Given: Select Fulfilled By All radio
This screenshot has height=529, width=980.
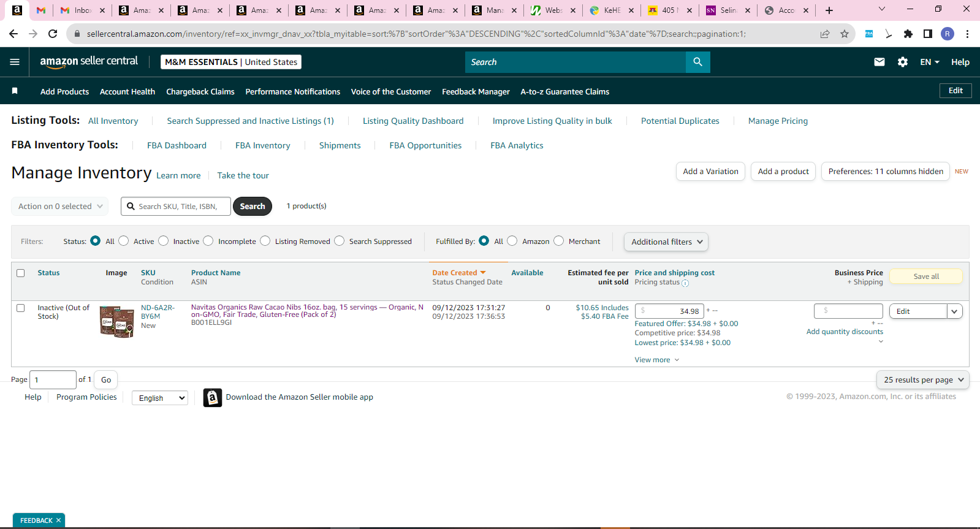Looking at the screenshot, I should coord(484,241).
